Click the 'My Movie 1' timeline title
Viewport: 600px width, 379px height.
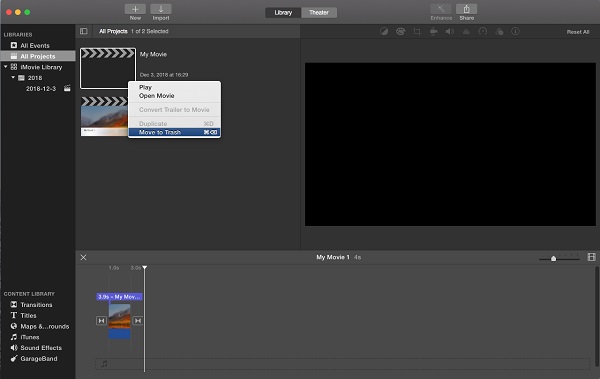click(333, 257)
